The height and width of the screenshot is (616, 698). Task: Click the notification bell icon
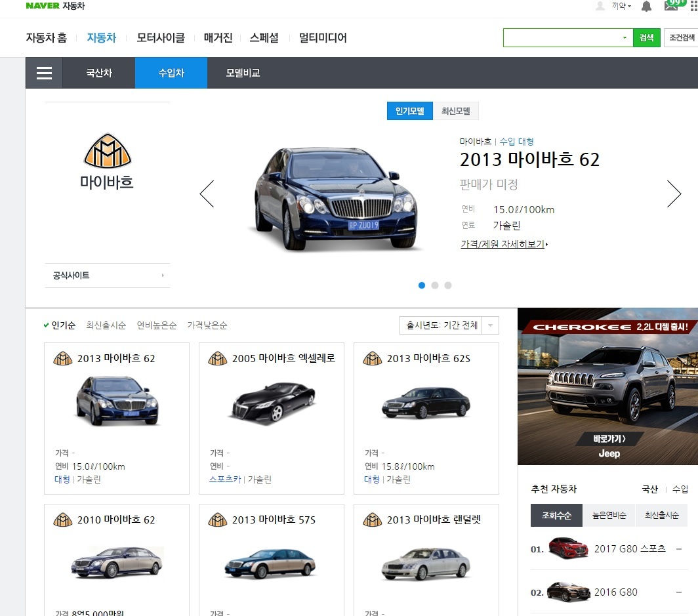(646, 6)
